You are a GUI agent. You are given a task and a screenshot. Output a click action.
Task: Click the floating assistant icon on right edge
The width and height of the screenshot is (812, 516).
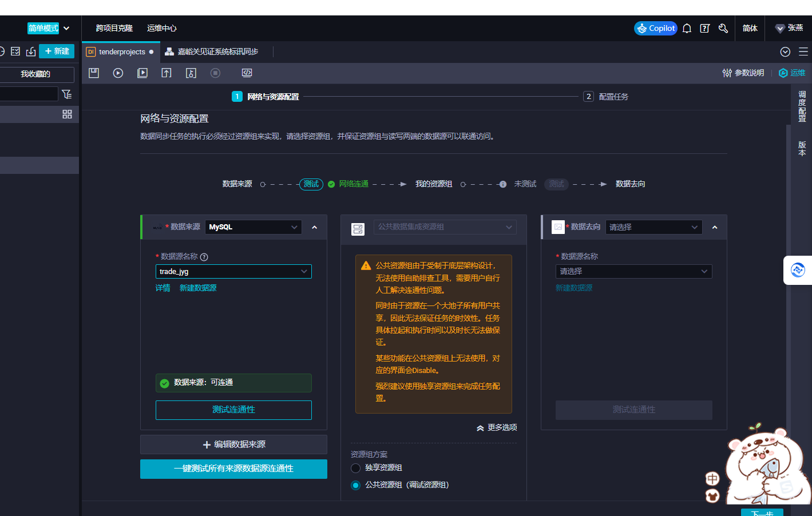coord(798,270)
